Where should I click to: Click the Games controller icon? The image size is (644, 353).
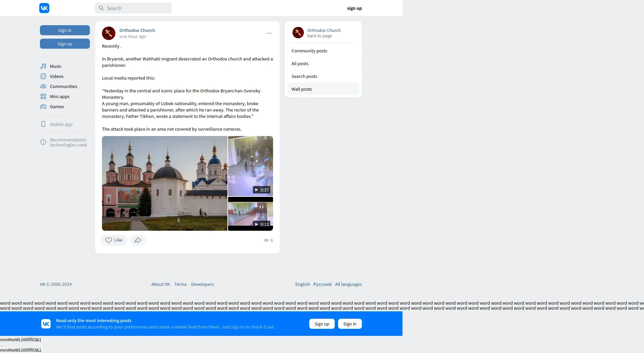(43, 106)
